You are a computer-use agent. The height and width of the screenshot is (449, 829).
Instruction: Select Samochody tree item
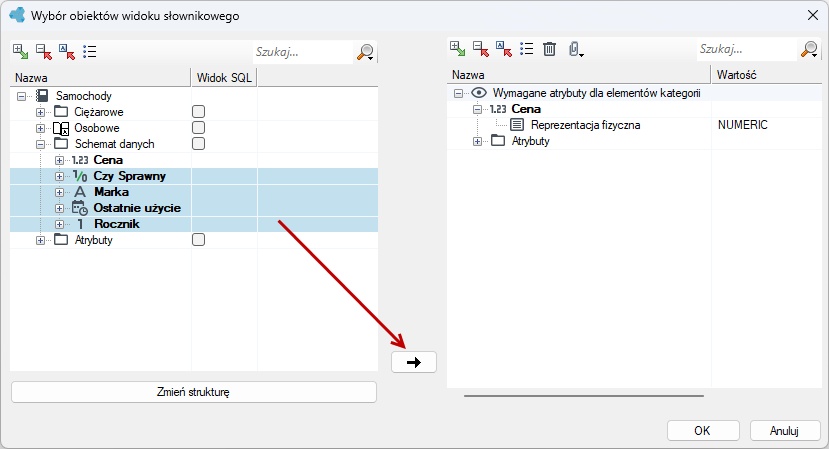click(x=84, y=96)
